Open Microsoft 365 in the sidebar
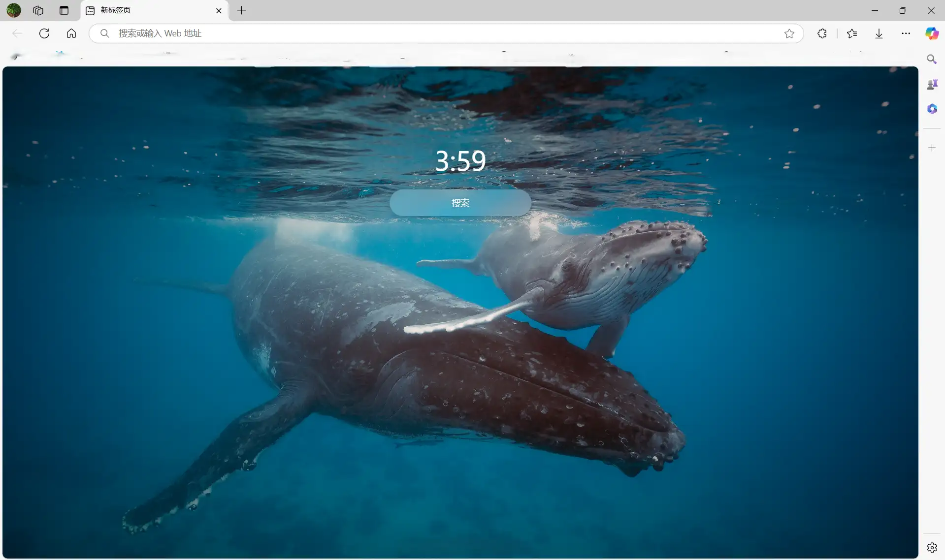 click(x=932, y=109)
